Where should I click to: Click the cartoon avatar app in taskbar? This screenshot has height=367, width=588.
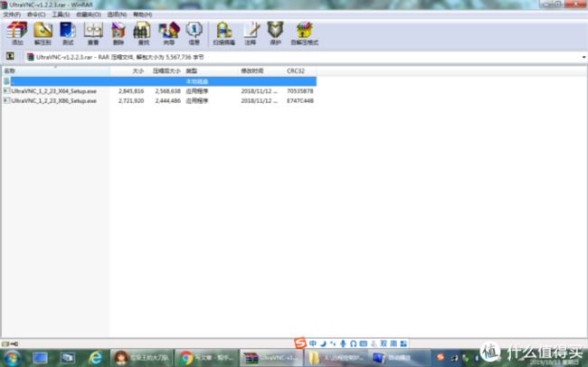pos(141,358)
